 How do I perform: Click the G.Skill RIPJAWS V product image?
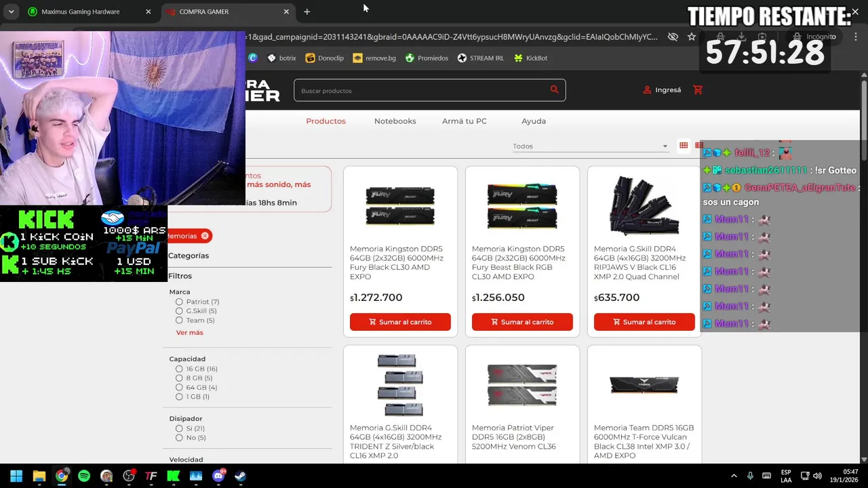644,206
